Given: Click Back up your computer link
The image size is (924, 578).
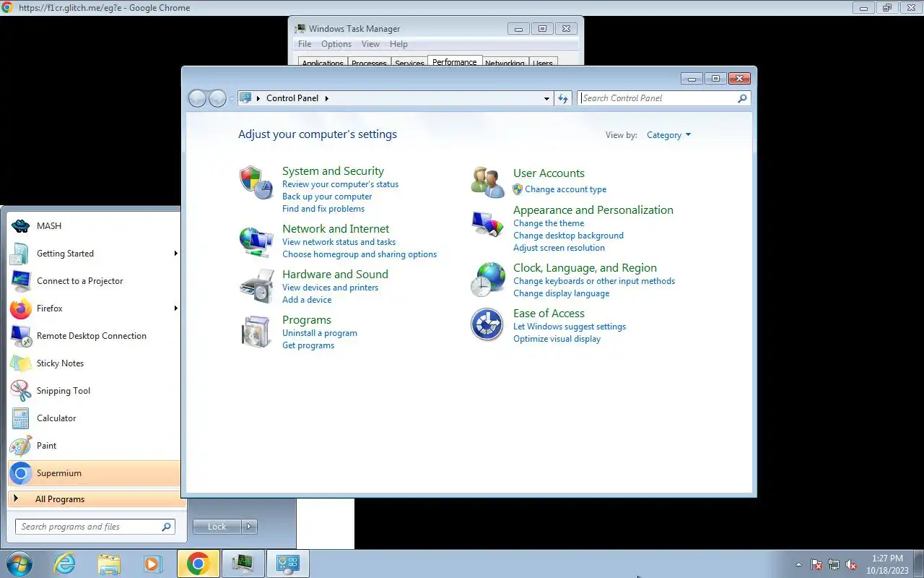Looking at the screenshot, I should pos(327,197).
